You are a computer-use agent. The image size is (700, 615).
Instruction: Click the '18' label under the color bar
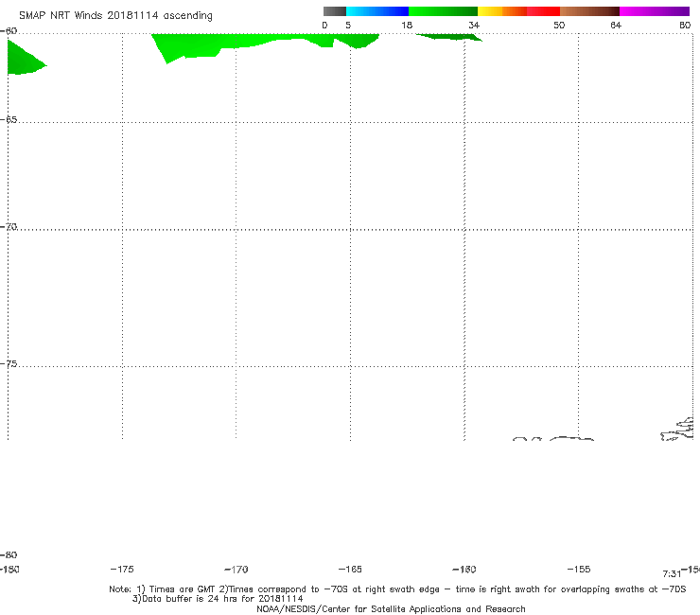(407, 25)
